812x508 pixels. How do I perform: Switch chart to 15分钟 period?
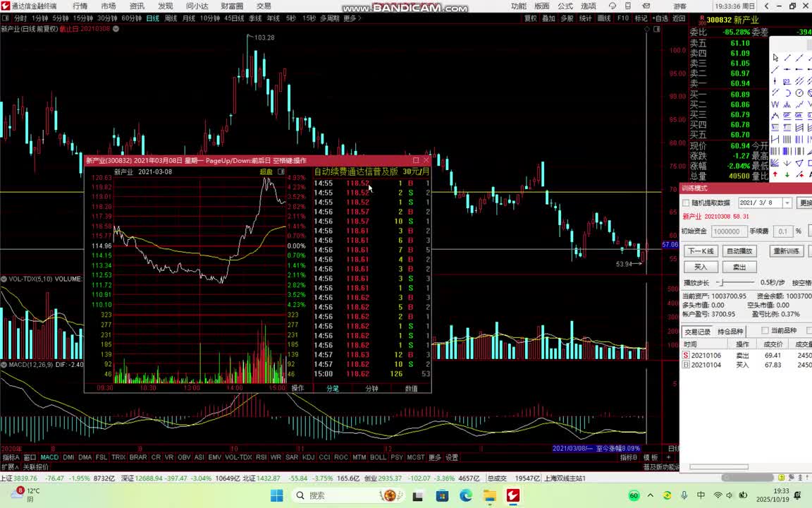[83, 18]
